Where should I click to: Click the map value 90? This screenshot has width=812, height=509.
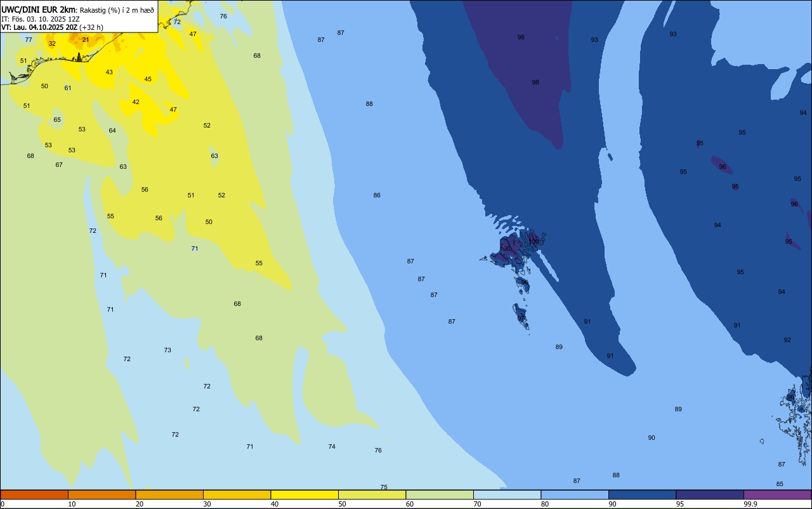coord(652,438)
